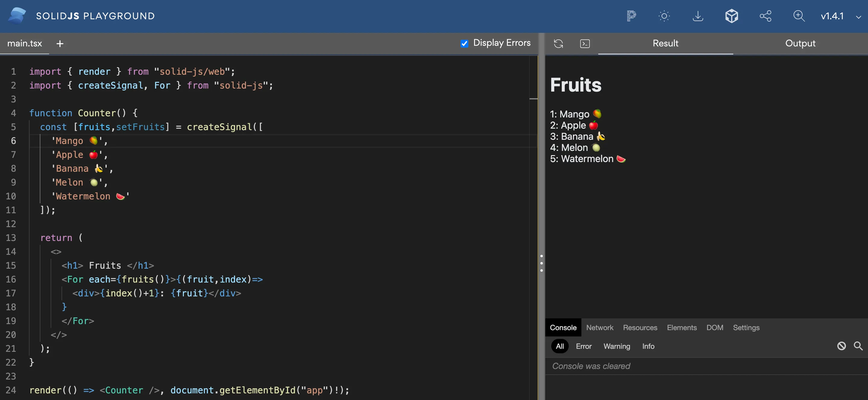Click the SolidJS logo icon
Viewport: 868px width, 400px height.
pos(17,16)
